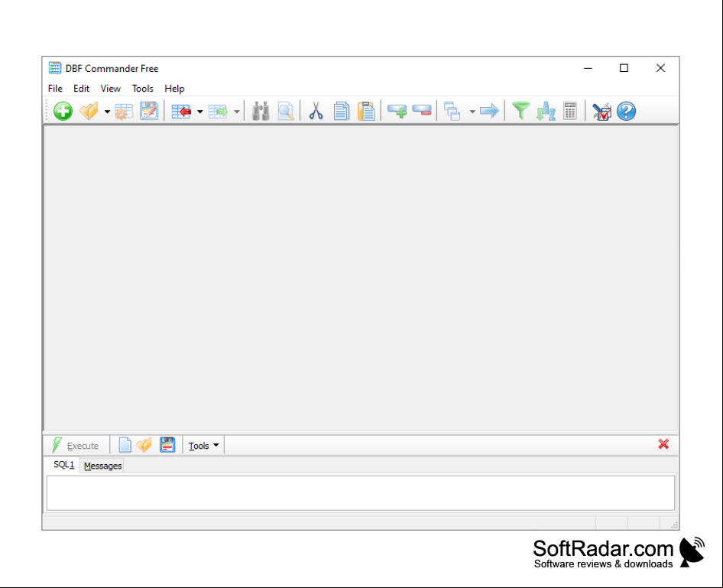Click the new SQL query page icon
Screen dimensions: 723x588
tap(125, 445)
